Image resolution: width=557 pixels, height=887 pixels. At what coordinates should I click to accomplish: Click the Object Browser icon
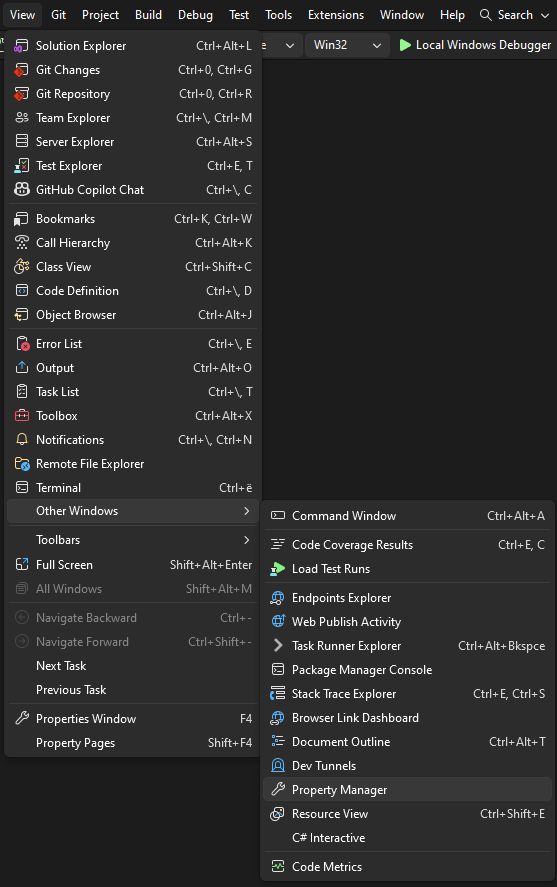click(x=21, y=315)
